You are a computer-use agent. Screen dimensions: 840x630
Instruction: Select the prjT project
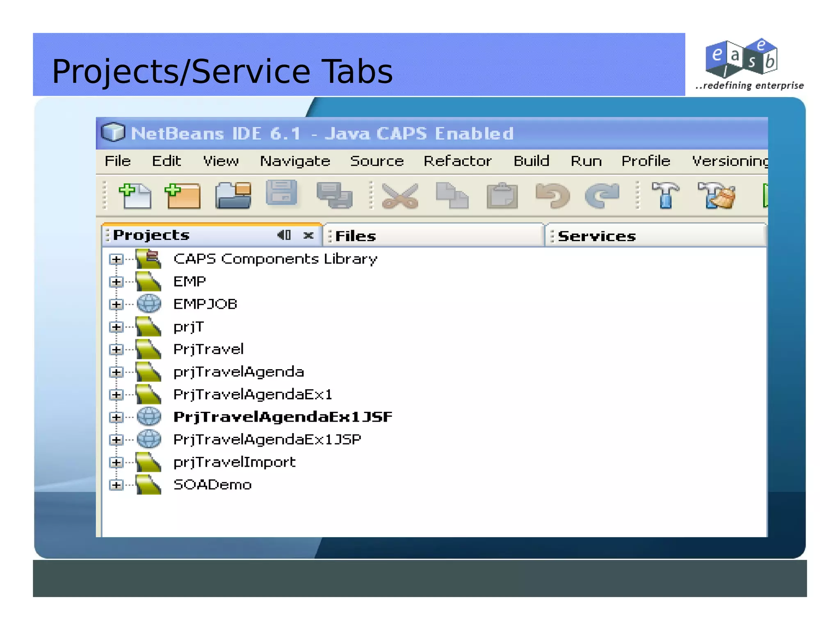(188, 327)
